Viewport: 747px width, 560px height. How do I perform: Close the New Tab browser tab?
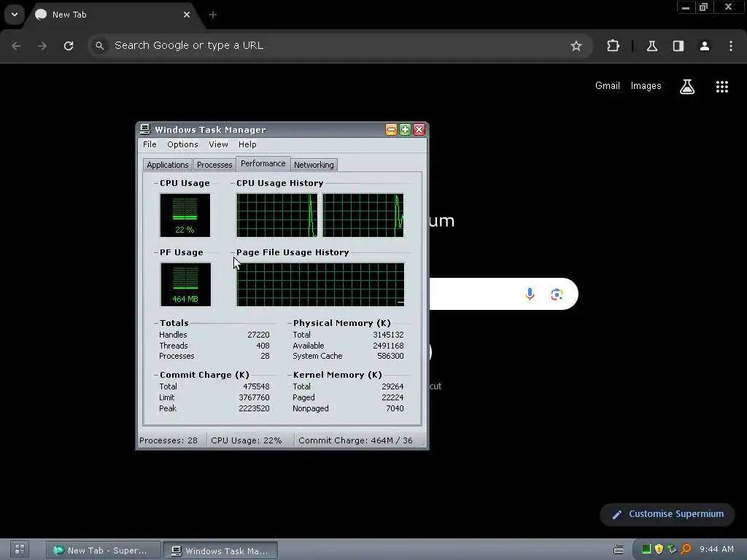[187, 15]
